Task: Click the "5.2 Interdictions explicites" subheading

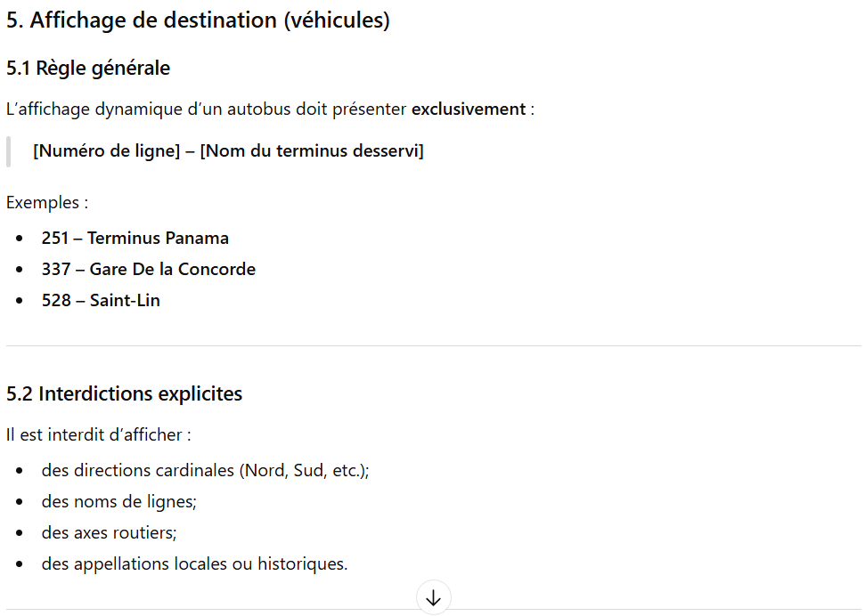Action: tap(124, 393)
